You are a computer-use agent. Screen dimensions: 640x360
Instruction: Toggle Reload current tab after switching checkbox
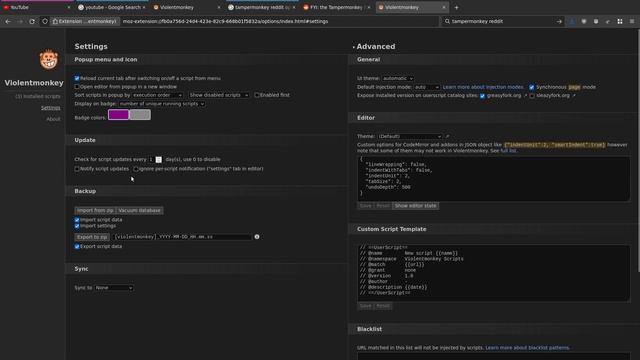[77, 78]
